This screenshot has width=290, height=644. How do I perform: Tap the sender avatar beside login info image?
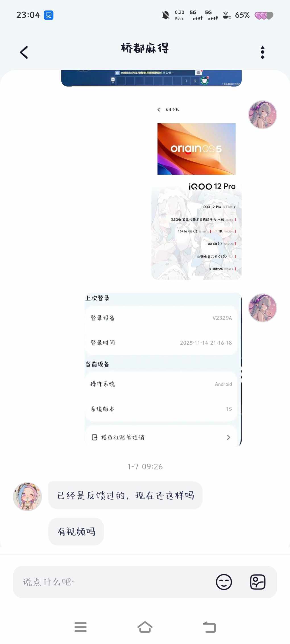click(x=262, y=308)
